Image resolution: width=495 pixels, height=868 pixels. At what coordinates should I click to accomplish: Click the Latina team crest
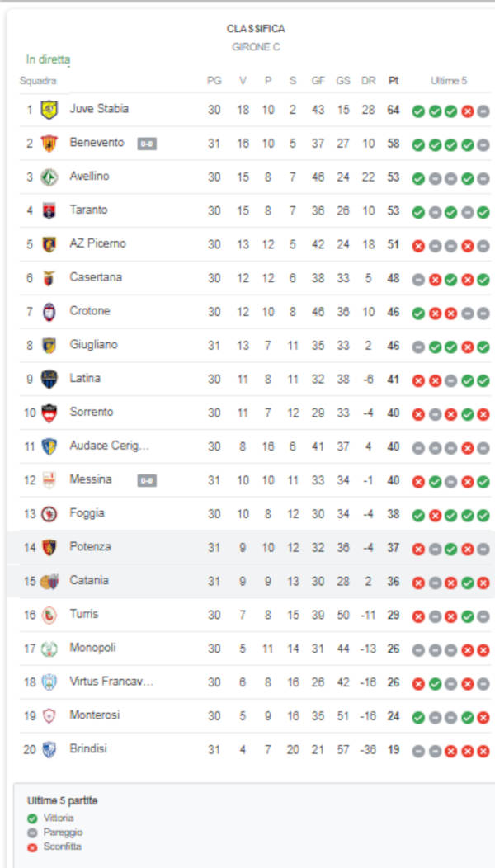pyautogui.click(x=49, y=380)
